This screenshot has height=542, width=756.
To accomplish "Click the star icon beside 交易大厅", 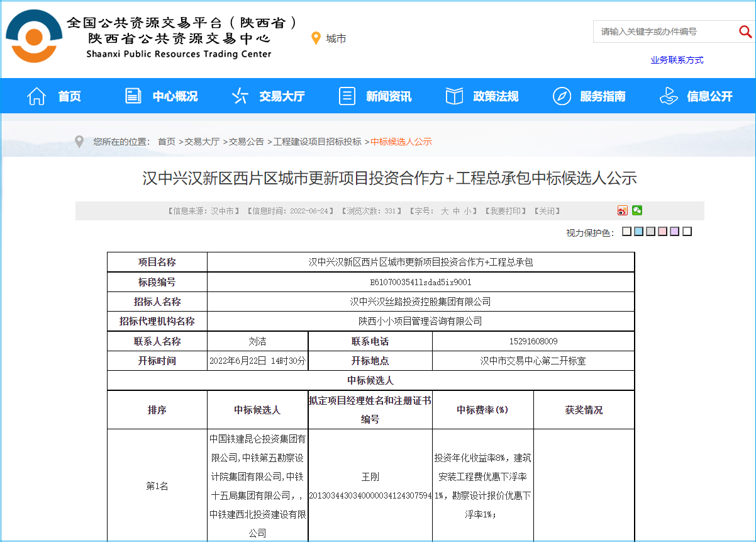I will click(240, 96).
